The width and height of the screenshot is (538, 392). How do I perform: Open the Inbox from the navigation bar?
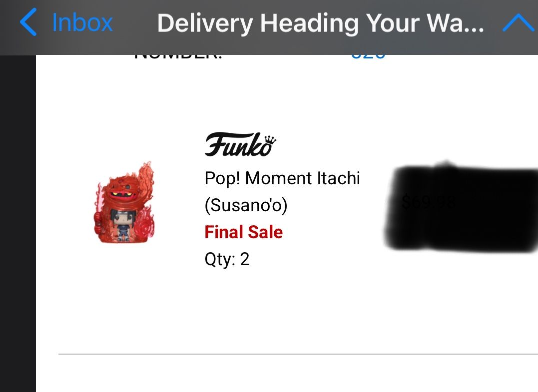point(82,22)
